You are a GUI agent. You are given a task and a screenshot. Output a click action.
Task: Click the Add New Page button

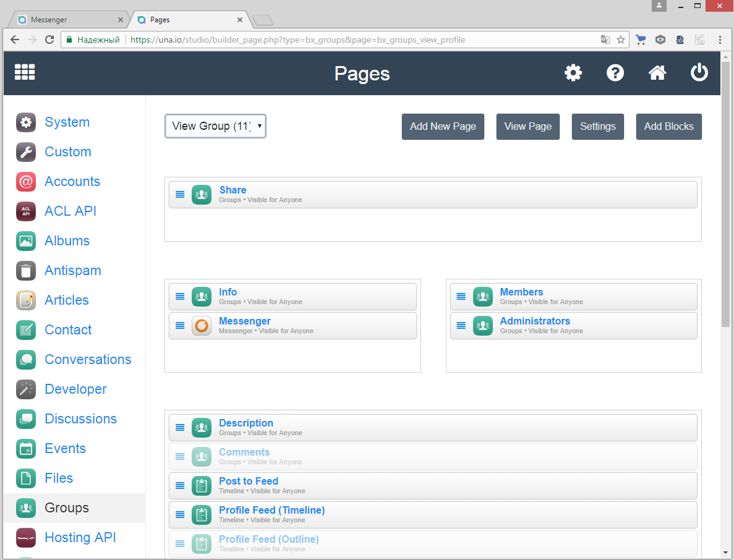(x=443, y=127)
